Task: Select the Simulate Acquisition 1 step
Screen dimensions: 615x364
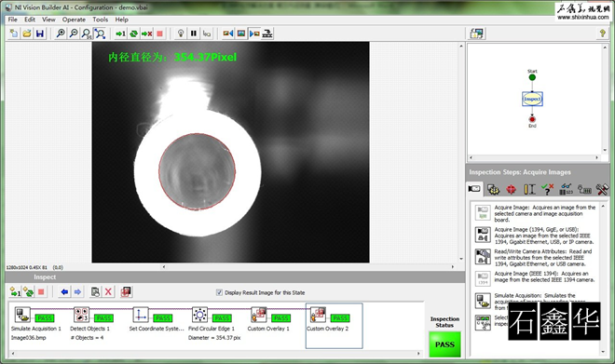Action: tap(22, 315)
